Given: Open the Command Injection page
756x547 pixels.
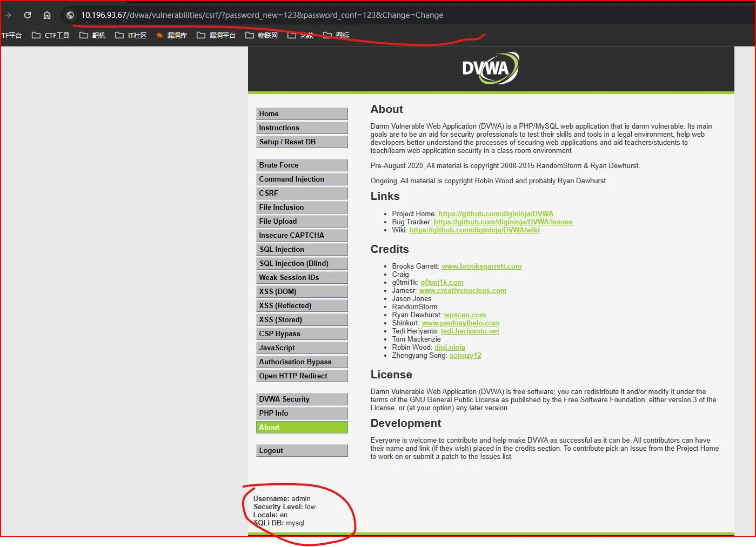Looking at the screenshot, I should [302, 179].
